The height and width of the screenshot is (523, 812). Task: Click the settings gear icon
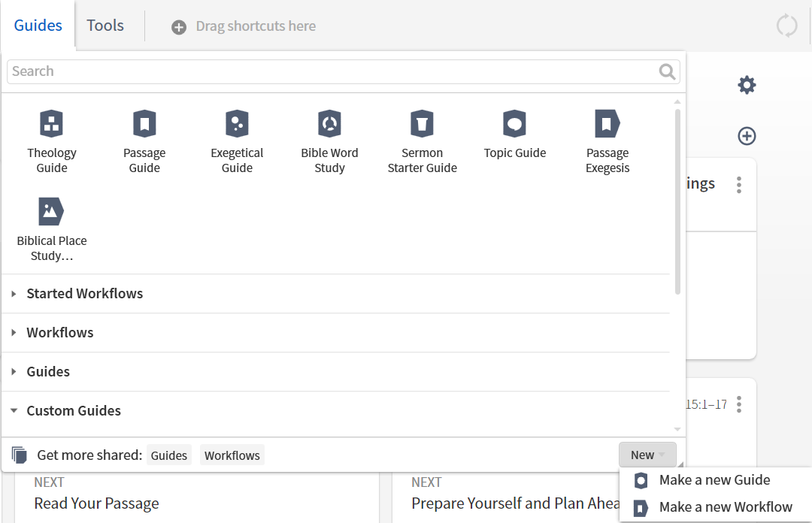(747, 85)
